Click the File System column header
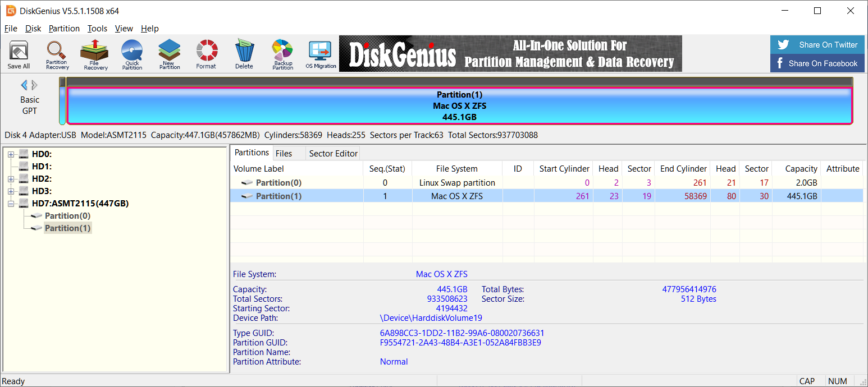Viewport: 868px width, 387px height. (x=457, y=168)
